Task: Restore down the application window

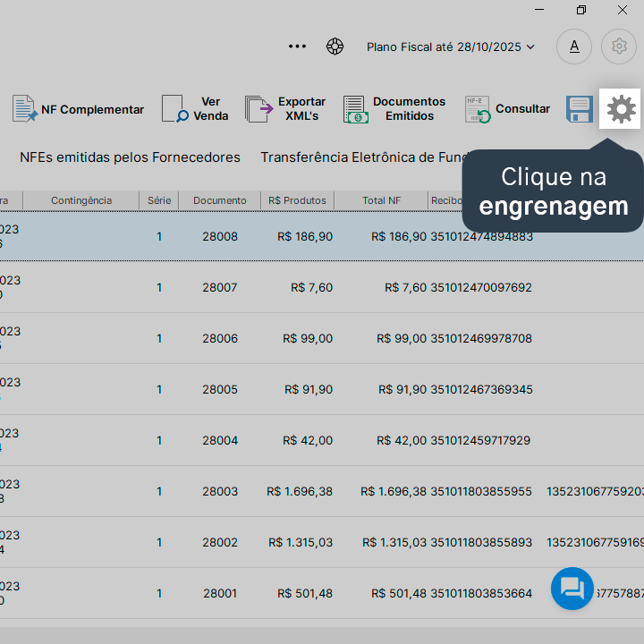Action: coord(580,10)
